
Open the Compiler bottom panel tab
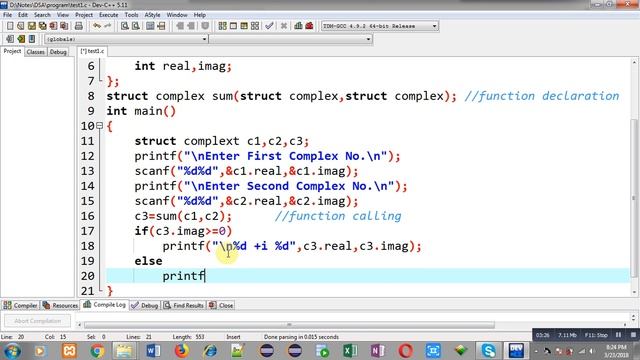20,305
